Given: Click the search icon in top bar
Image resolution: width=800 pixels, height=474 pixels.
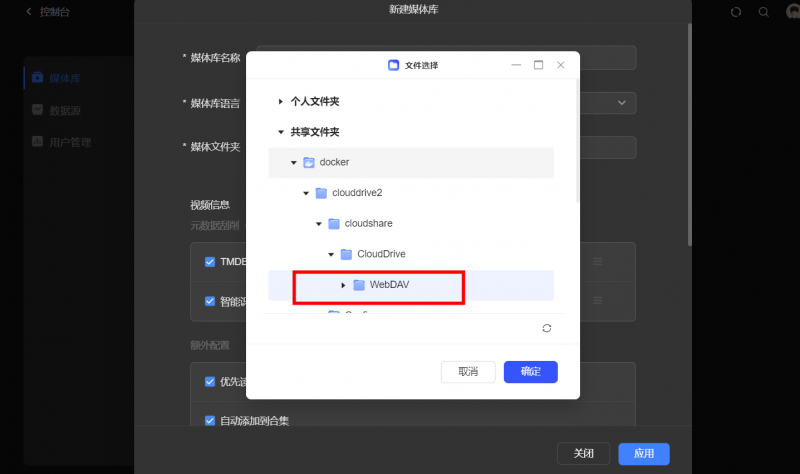Looking at the screenshot, I should pos(763,12).
